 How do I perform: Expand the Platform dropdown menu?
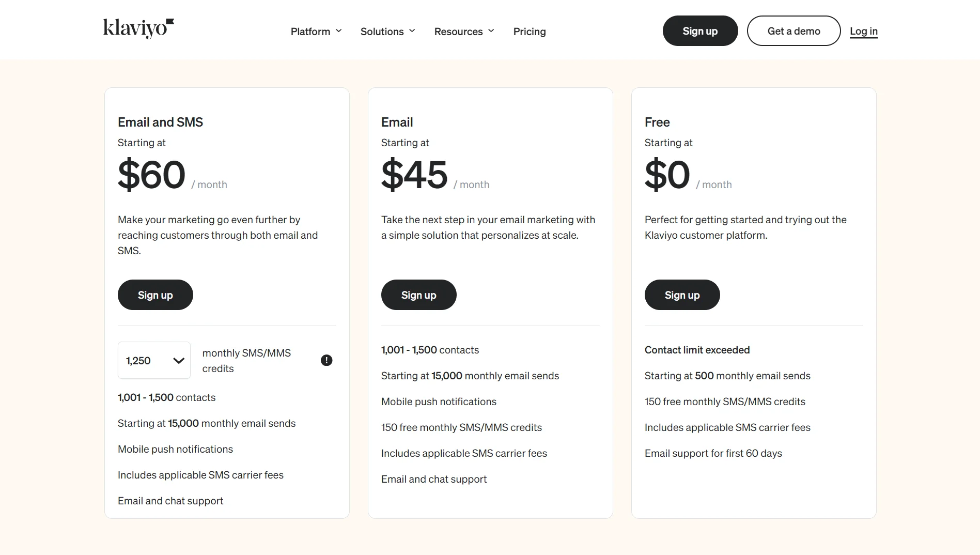pos(316,31)
